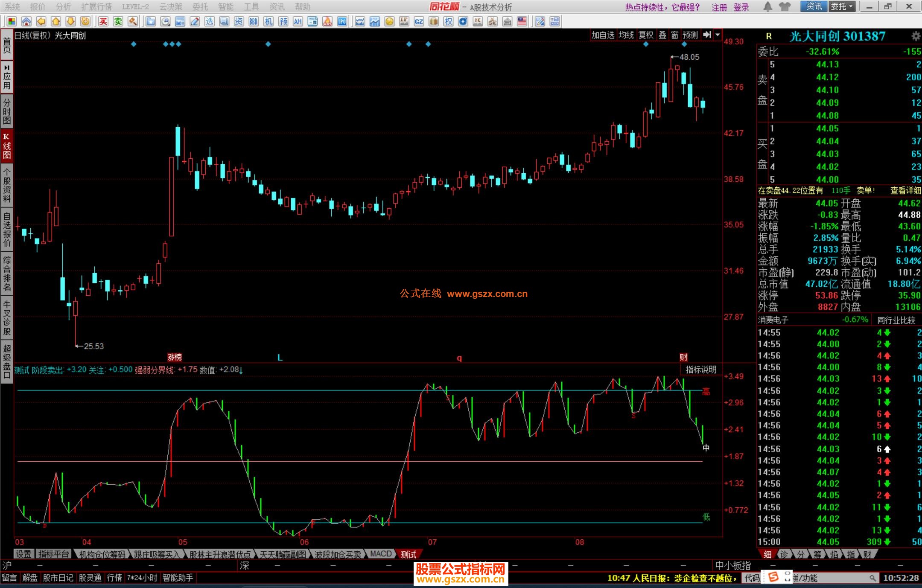Click the notification bell icon

click(x=767, y=6)
